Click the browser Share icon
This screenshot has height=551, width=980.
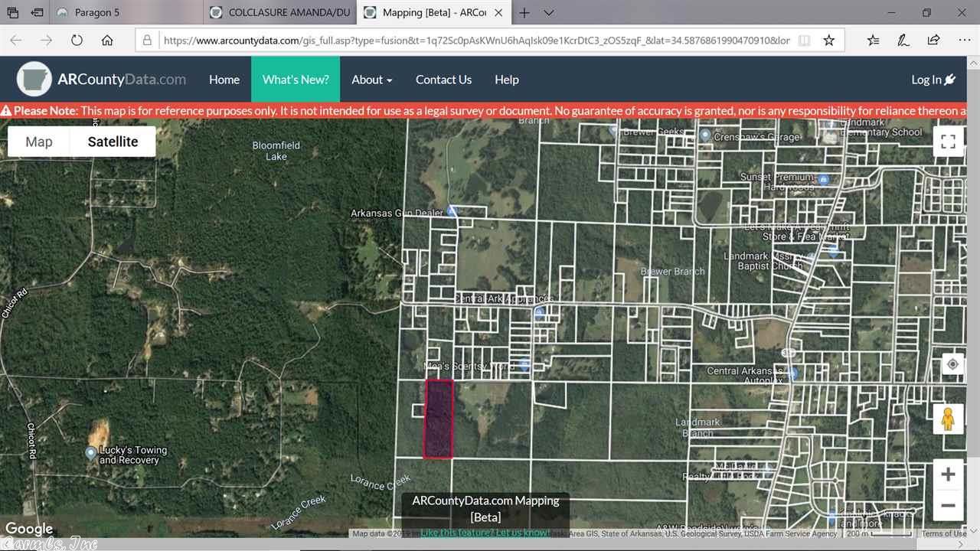tap(933, 39)
